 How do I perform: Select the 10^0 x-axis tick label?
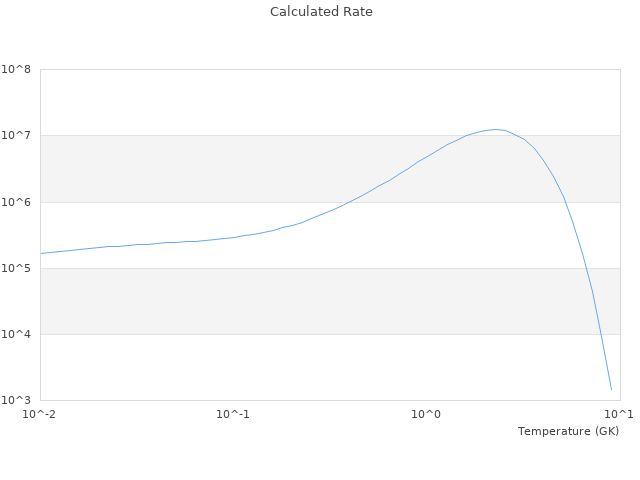point(426,415)
